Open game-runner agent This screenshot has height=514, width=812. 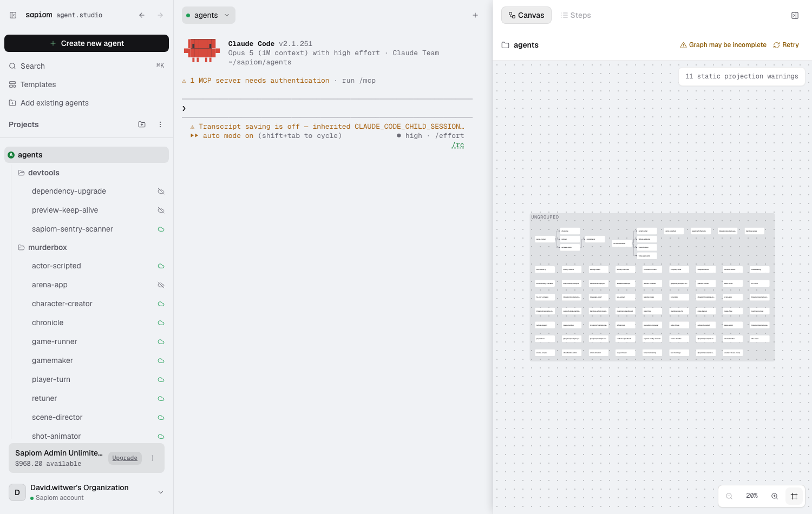click(54, 341)
